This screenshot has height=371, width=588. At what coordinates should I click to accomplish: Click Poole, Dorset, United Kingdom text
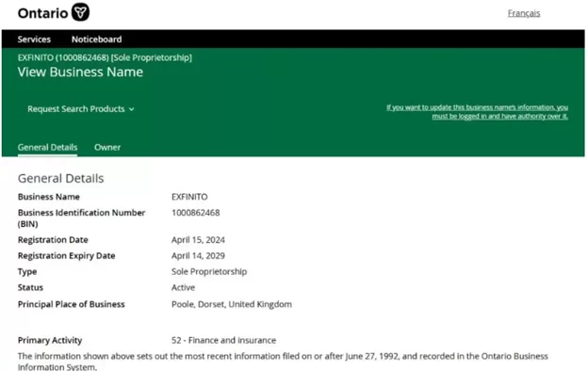(232, 304)
